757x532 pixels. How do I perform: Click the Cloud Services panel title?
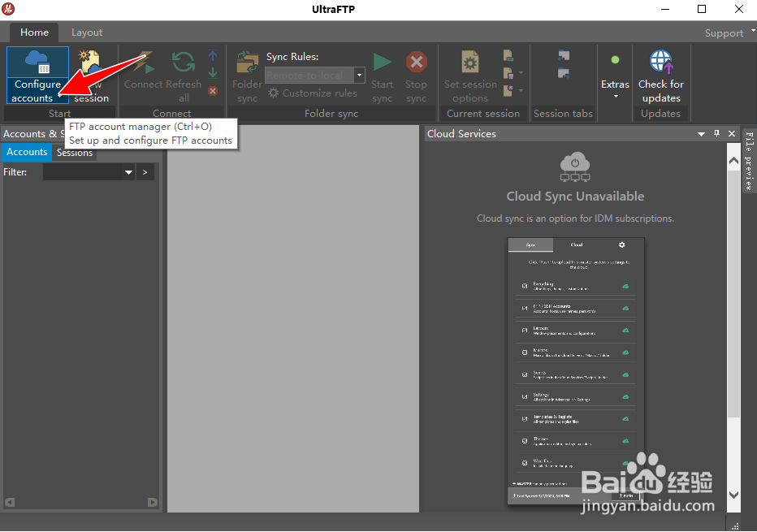coord(461,134)
